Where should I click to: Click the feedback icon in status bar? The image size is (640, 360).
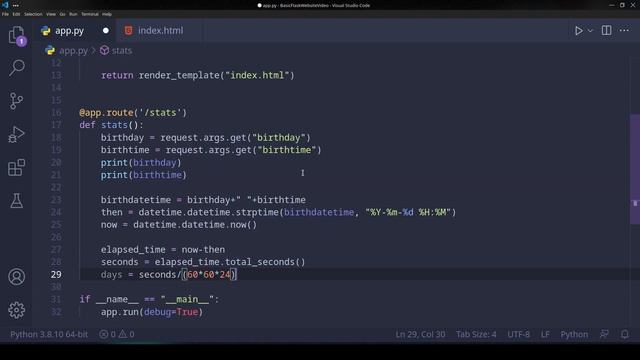[x=604, y=334]
